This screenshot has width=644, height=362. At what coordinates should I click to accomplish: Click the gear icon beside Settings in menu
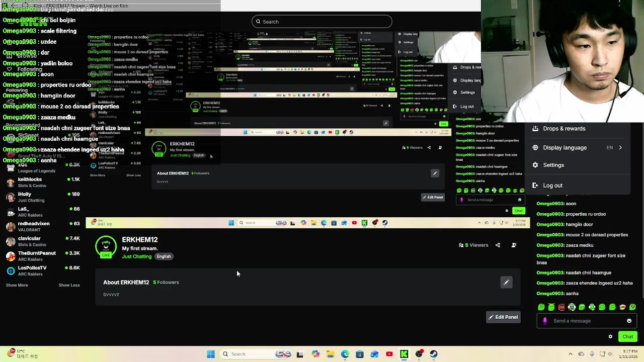(535, 165)
